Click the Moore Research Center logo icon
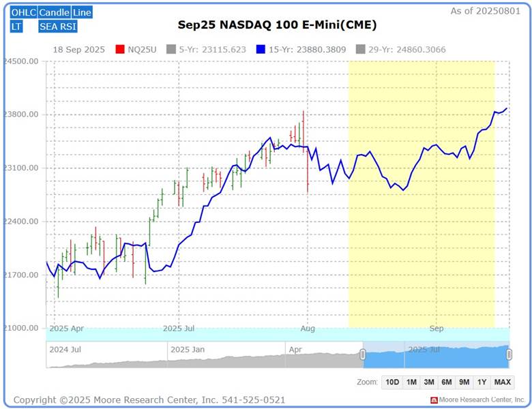 point(434,400)
